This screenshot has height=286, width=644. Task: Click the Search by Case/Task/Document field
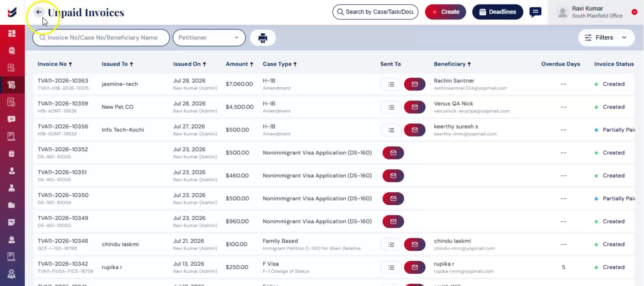point(375,12)
